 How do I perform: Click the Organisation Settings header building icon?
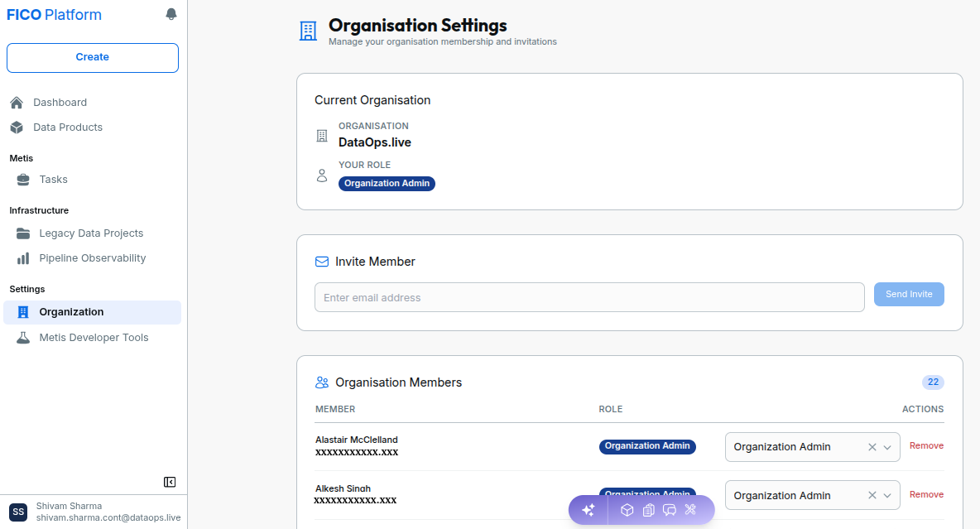(x=308, y=31)
